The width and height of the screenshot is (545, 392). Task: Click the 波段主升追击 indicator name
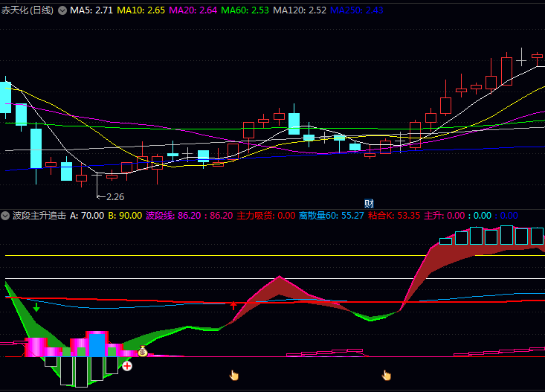(x=39, y=216)
